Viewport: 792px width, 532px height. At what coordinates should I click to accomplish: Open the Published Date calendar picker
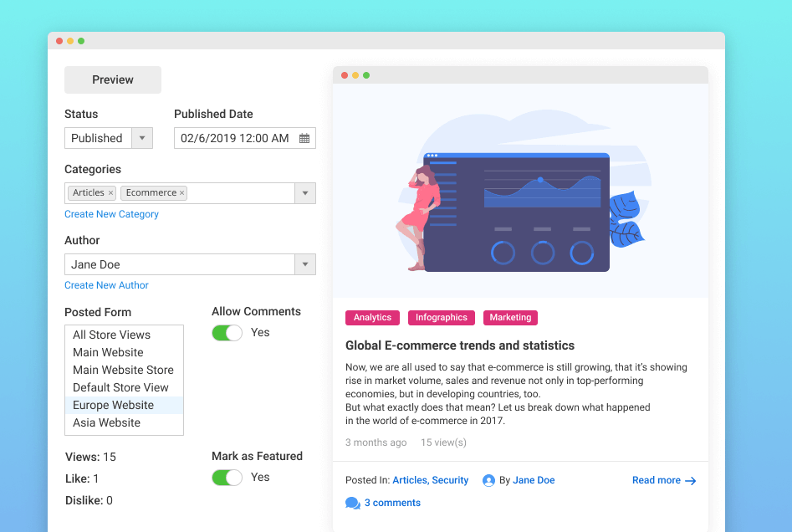tap(304, 138)
